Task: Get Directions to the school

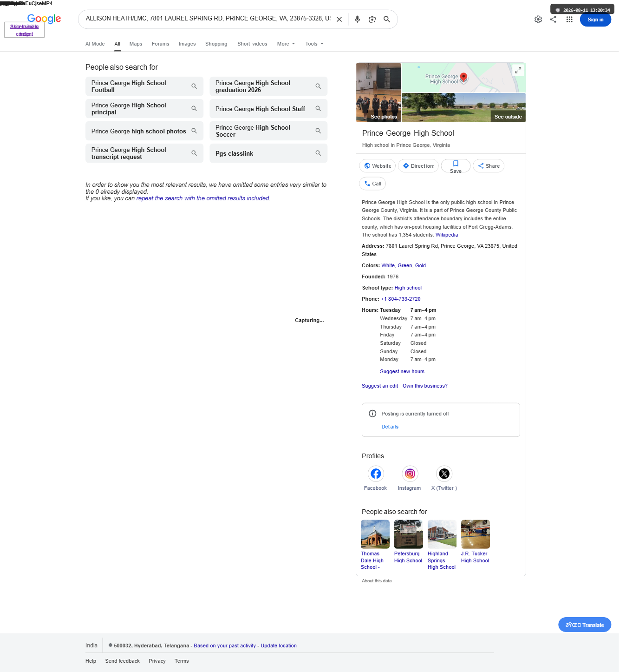Action: point(418,166)
